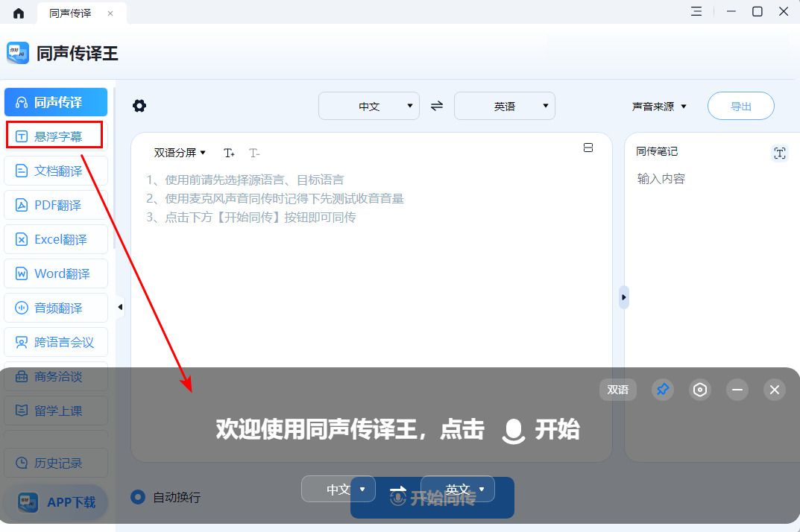Viewport: 800px width, 532px height.
Task: Click the text recognition icon in 同传笔记
Action: click(x=780, y=153)
